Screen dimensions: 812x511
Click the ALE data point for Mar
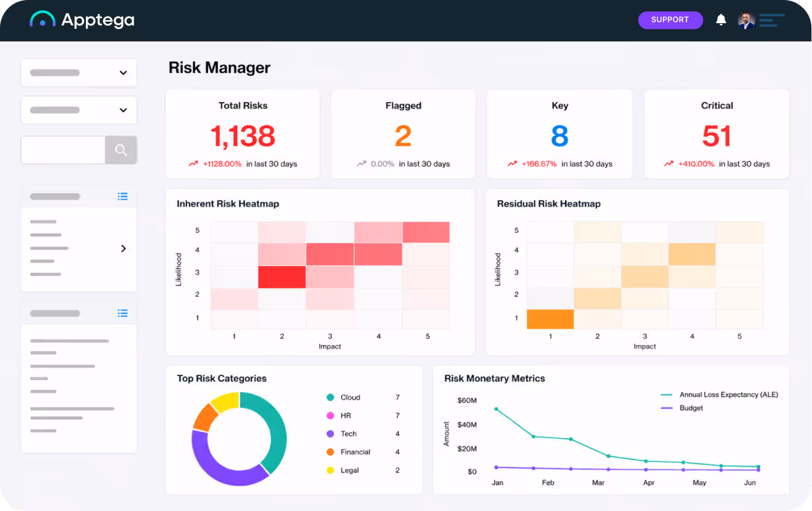608,456
